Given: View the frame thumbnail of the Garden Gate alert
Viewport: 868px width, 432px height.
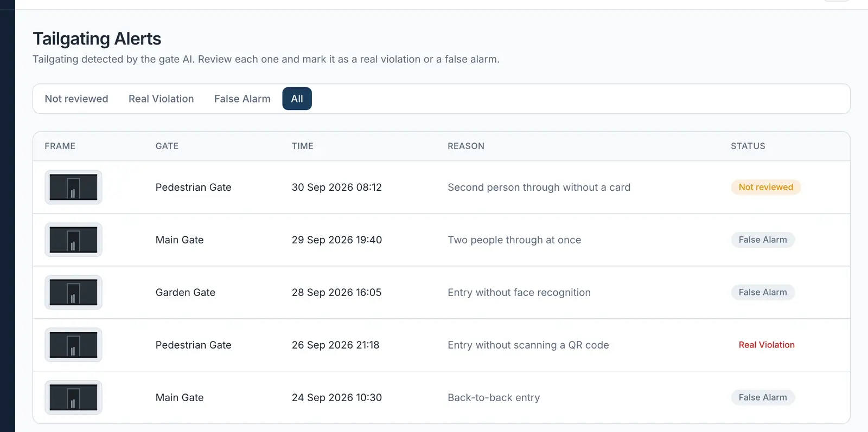Looking at the screenshot, I should (x=73, y=292).
